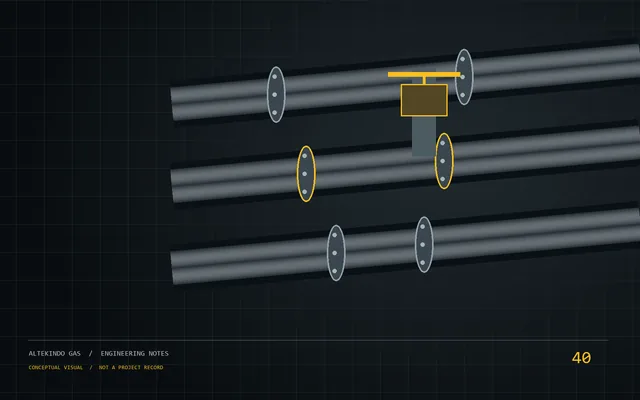
Task: Click the NOT A PROJECT RECORD text
Action: point(131,367)
